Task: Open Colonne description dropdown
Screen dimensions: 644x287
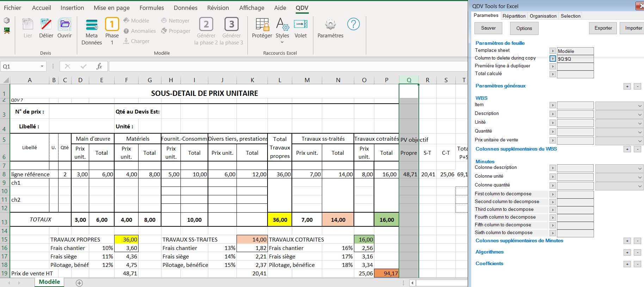Action: click(620, 168)
